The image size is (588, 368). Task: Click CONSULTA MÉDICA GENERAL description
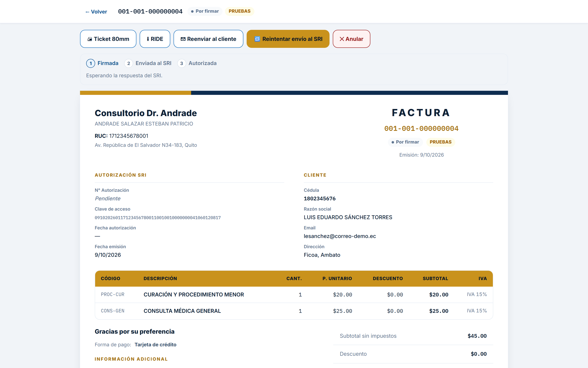click(182, 311)
